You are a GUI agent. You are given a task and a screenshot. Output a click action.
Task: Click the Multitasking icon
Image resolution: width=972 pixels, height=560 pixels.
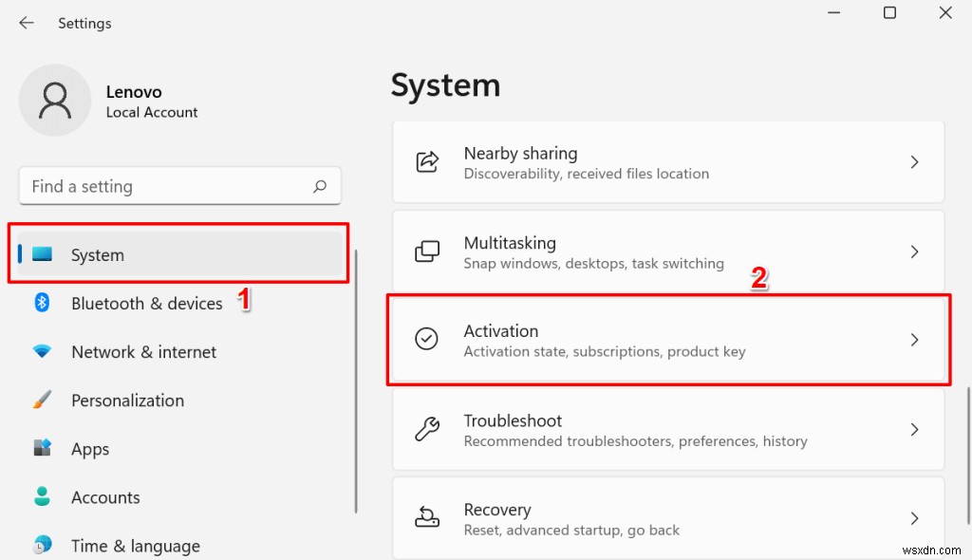tap(427, 251)
